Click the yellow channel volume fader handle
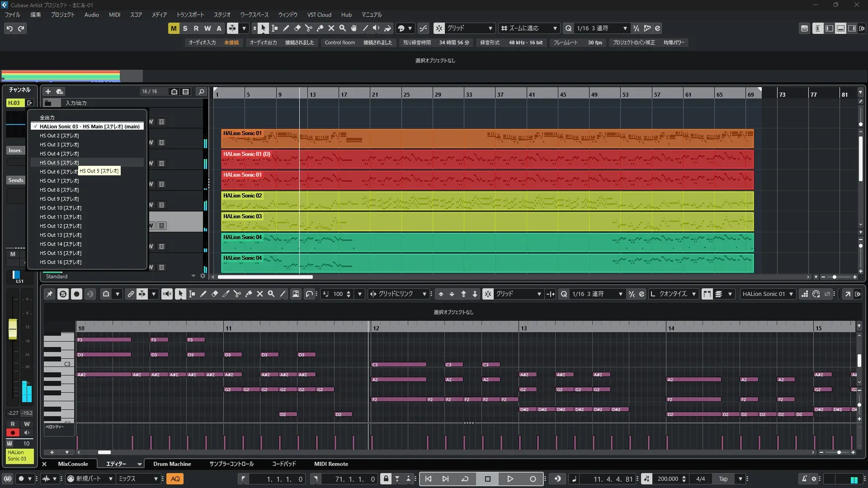 coord(13,328)
